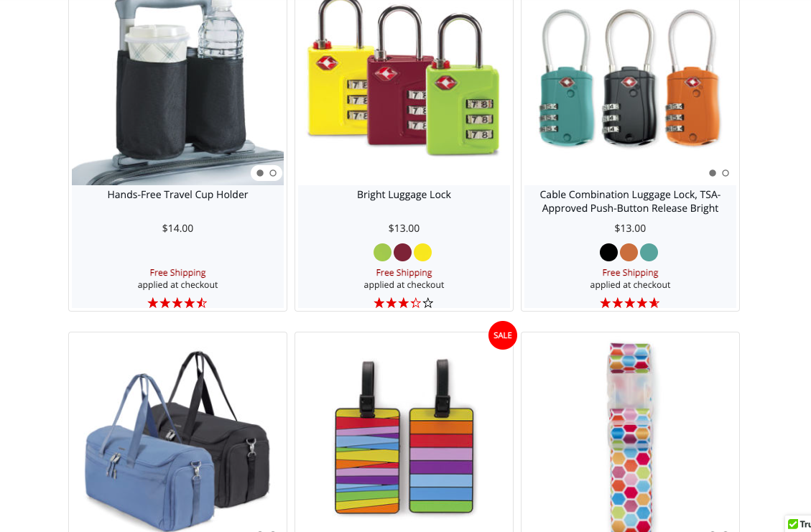View star rating of Travel Cup Holder

pos(177,303)
